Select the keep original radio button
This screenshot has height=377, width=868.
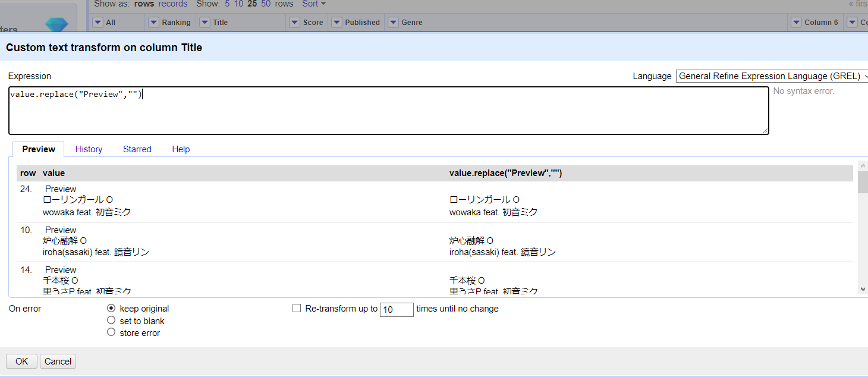[x=111, y=309]
